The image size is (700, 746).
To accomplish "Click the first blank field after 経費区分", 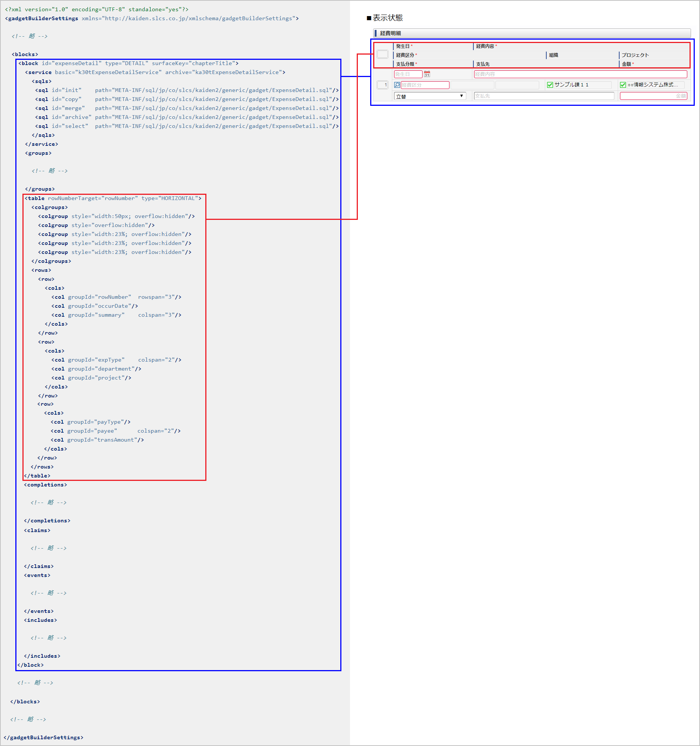I will pos(472,85).
